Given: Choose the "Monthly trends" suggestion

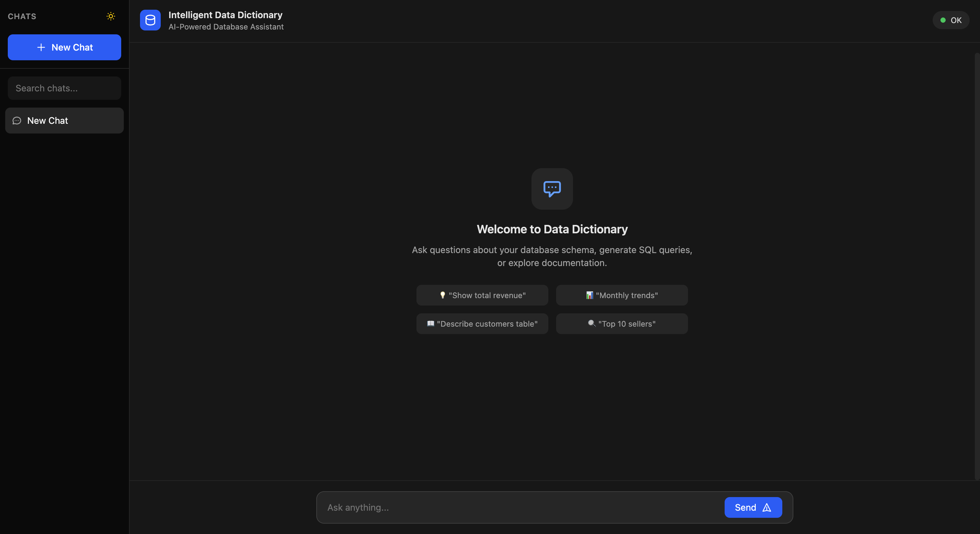Looking at the screenshot, I should tap(622, 295).
